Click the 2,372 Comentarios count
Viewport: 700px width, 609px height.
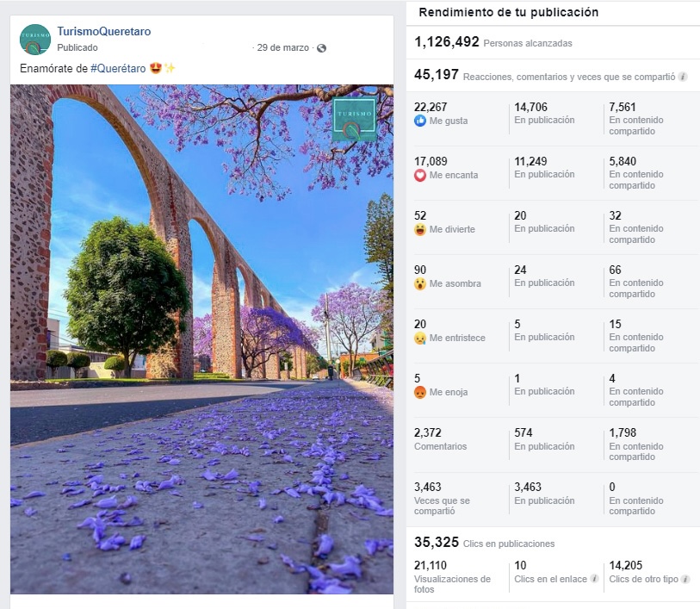pyautogui.click(x=428, y=432)
